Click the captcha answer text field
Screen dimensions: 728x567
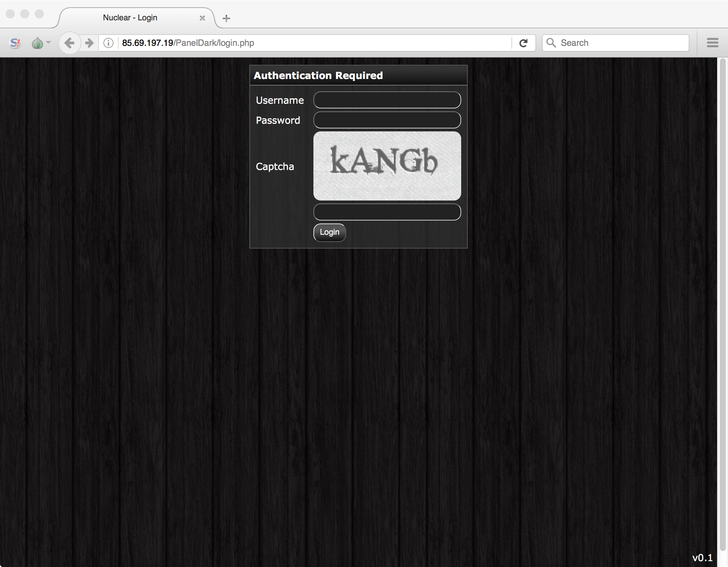point(387,212)
